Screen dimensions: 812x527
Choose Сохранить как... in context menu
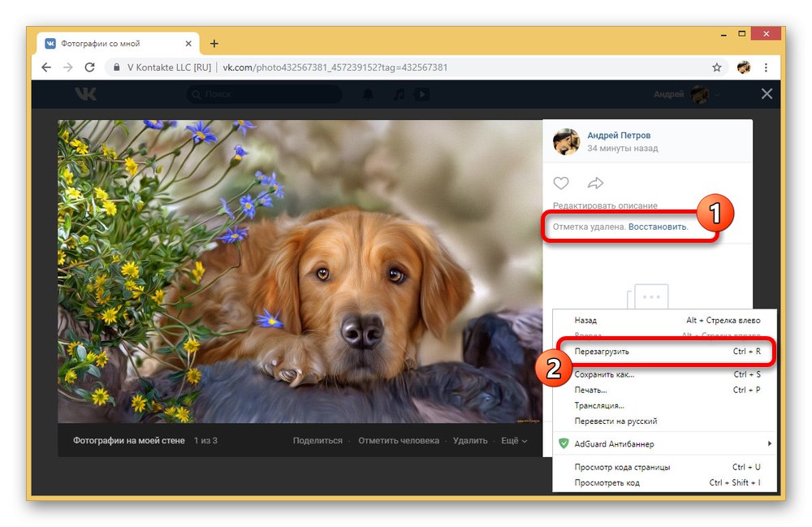pyautogui.click(x=664, y=374)
